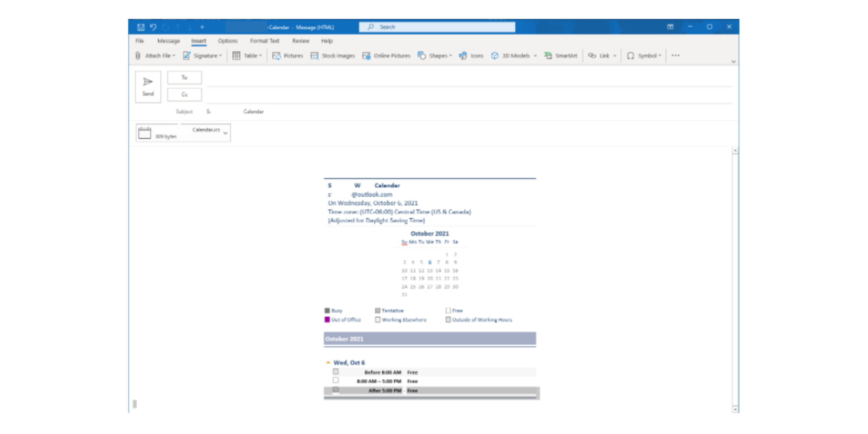Insert Icons from the ribbon

(471, 56)
